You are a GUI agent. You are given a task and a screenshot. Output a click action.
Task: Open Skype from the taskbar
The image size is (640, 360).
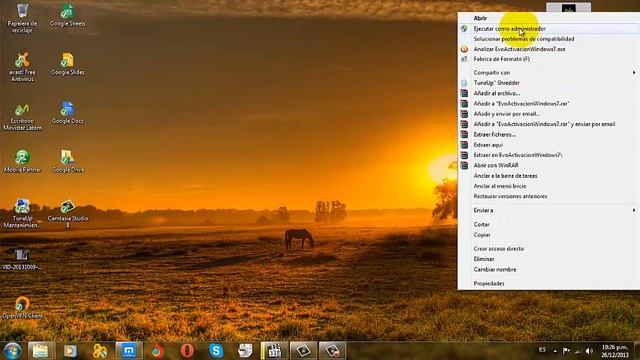point(216,351)
